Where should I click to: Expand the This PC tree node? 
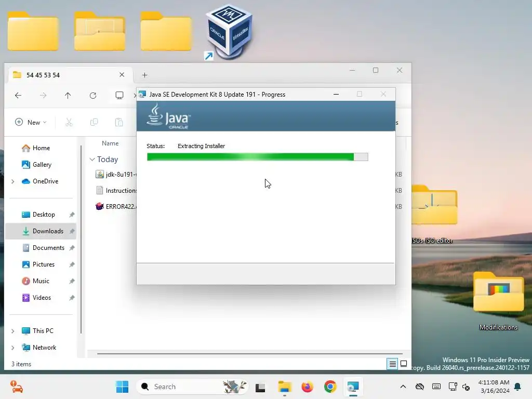(x=13, y=331)
